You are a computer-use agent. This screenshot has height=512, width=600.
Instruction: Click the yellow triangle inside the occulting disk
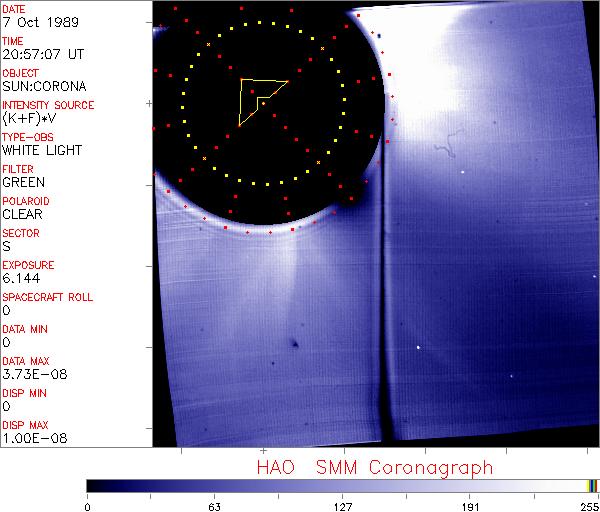click(256, 98)
